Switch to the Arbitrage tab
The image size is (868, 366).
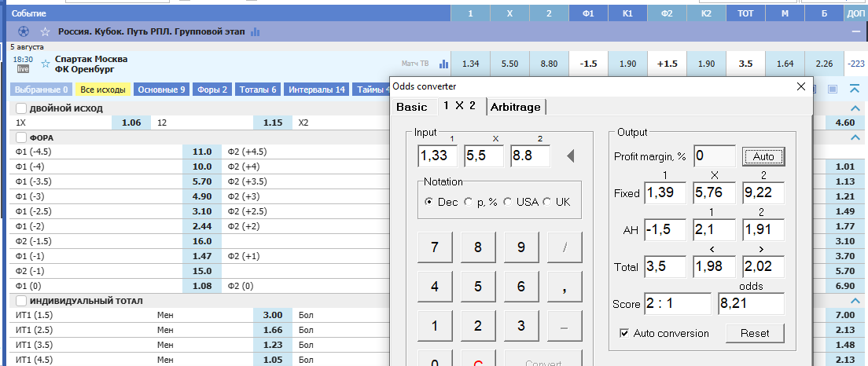tap(516, 108)
